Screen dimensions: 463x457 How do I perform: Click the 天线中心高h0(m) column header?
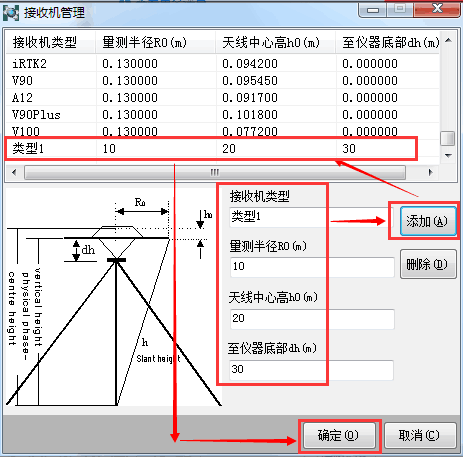coord(275,42)
